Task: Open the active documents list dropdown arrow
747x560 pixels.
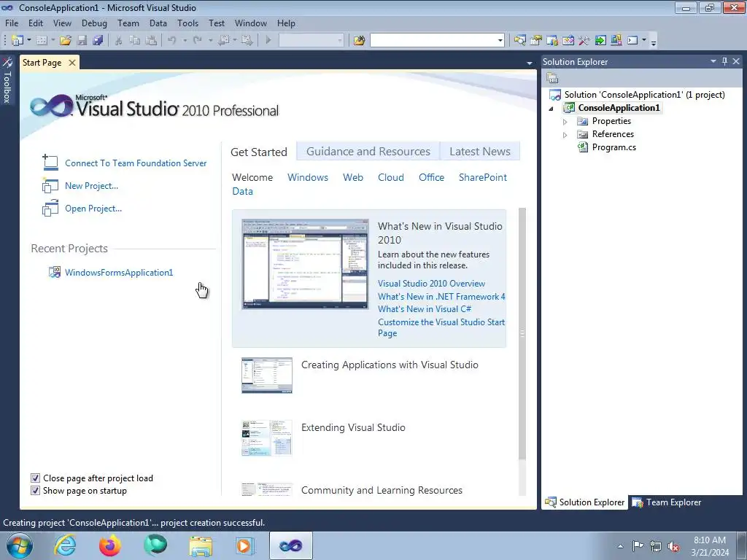Action: coord(530,63)
